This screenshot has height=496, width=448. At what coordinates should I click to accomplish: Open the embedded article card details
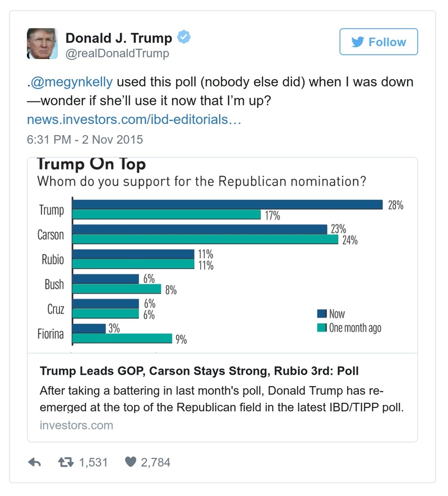click(224, 393)
